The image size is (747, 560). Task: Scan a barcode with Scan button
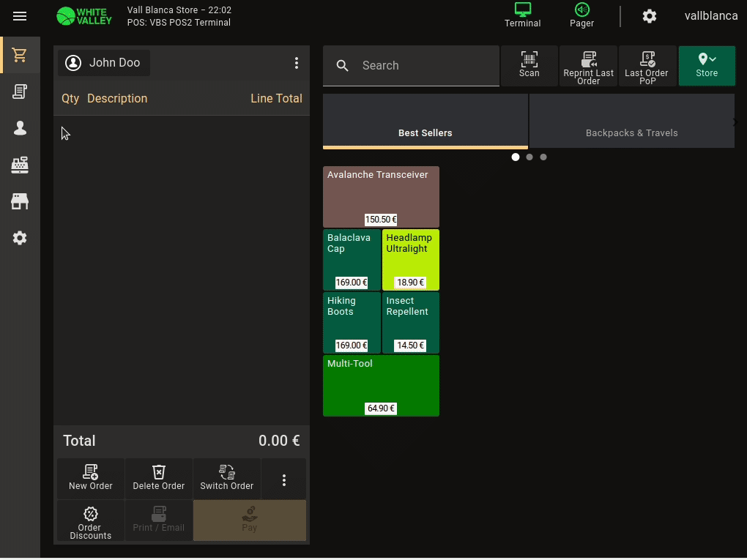click(529, 65)
